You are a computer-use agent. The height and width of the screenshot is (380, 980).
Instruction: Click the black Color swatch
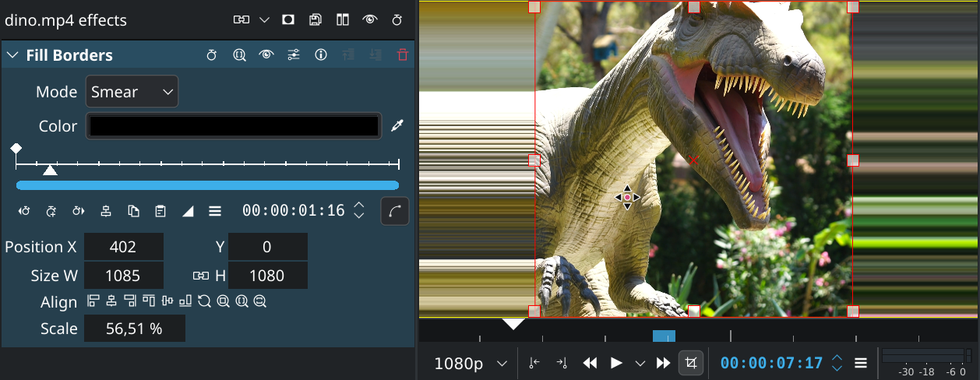(234, 126)
